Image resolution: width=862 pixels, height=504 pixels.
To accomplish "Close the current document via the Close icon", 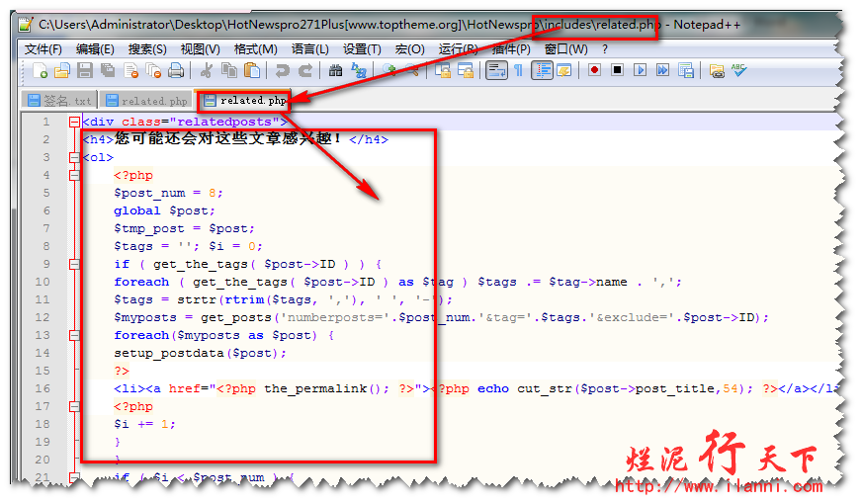I will pyautogui.click(x=130, y=70).
